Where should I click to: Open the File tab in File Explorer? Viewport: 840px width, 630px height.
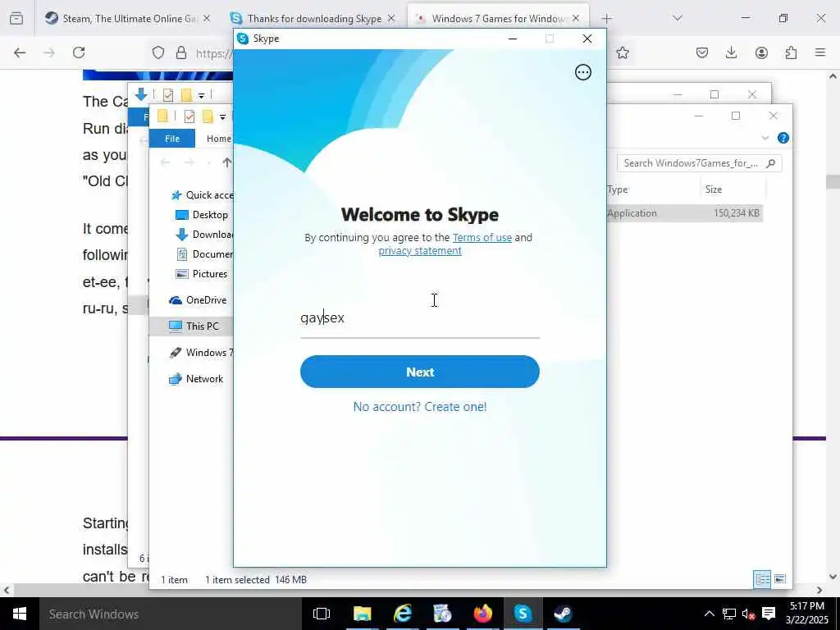click(172, 138)
